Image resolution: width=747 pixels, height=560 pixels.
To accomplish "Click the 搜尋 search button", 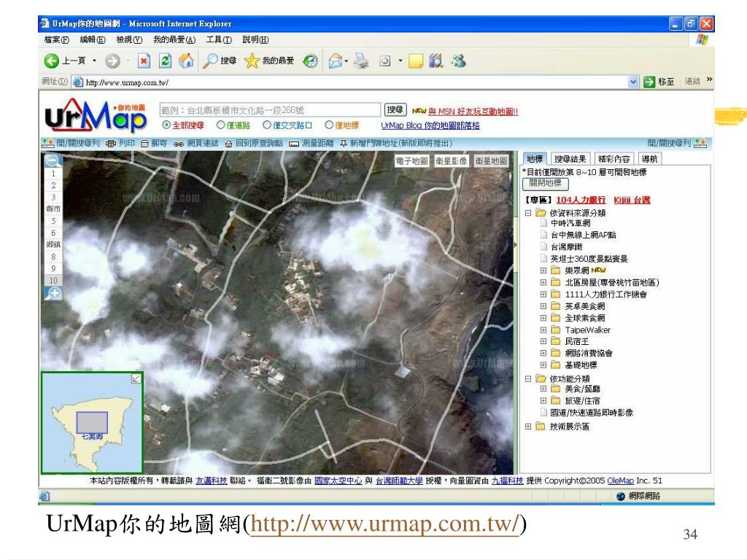I will click(x=395, y=110).
